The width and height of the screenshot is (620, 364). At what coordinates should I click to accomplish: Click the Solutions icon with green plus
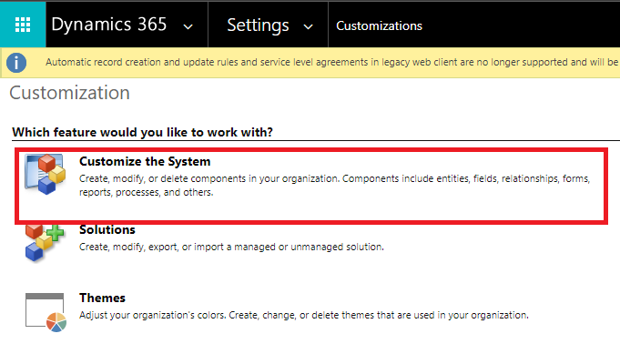coord(44,243)
